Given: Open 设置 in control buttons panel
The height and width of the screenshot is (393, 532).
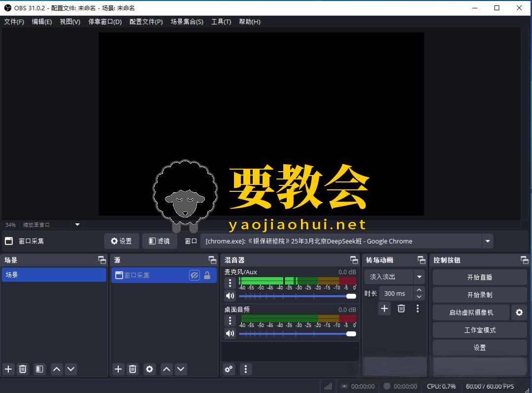Looking at the screenshot, I should 479,348.
